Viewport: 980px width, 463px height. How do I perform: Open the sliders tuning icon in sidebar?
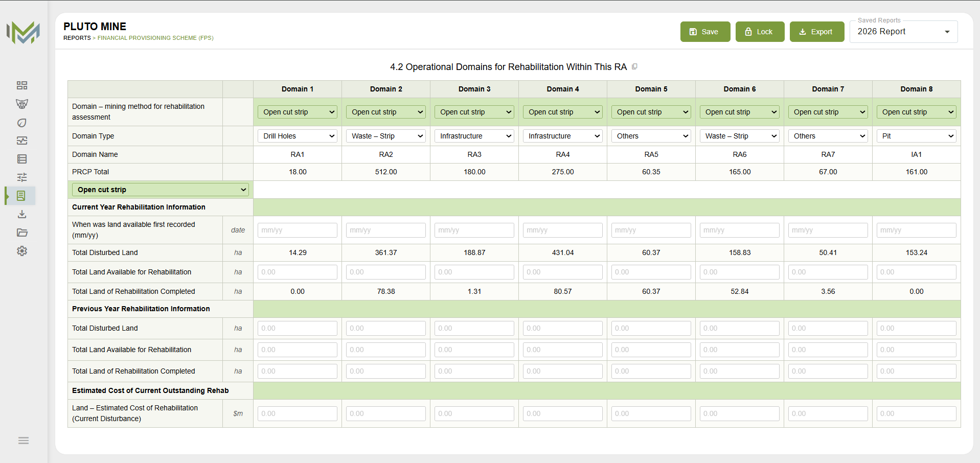tap(22, 177)
